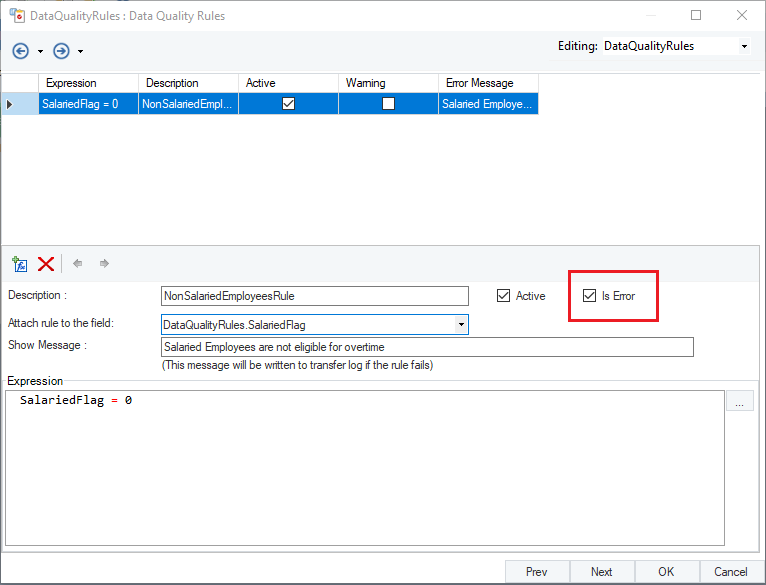The image size is (766, 585).
Task: Expand the Editing DataQualityRules dropdown
Action: [743, 46]
